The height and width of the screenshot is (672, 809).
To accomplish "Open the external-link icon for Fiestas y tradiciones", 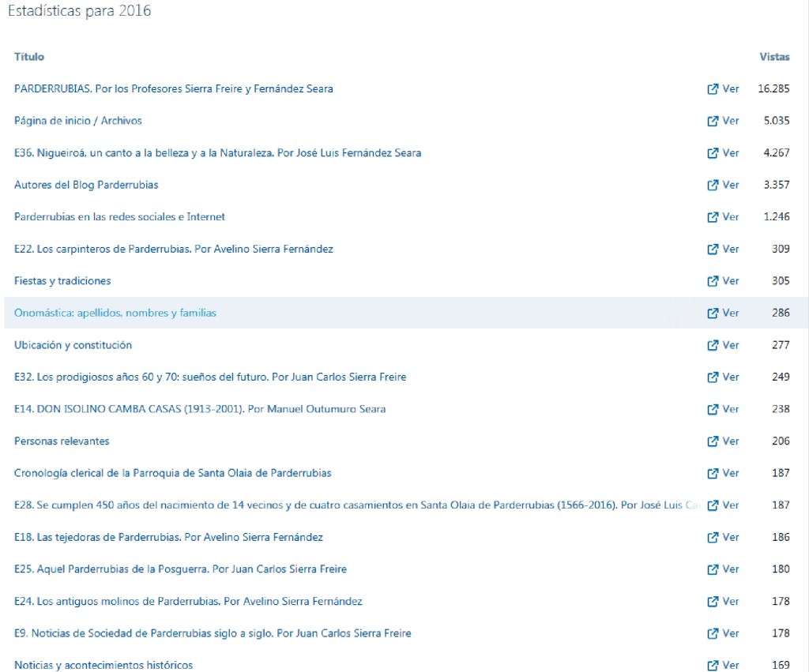I will pyautogui.click(x=713, y=281).
